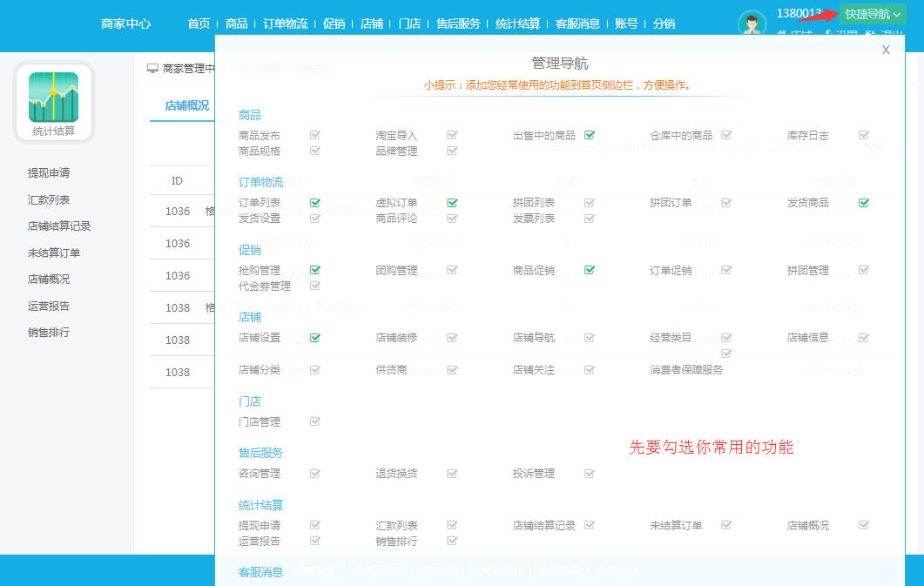Click the 统计结算 chart icon in sidebar
The width and height of the screenshot is (924, 586).
coord(53,98)
